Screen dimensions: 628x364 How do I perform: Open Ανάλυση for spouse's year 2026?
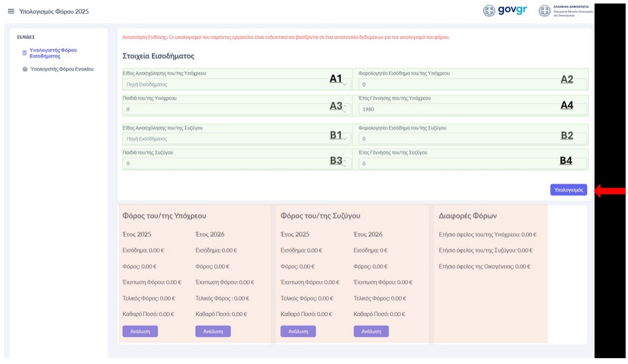click(x=371, y=331)
